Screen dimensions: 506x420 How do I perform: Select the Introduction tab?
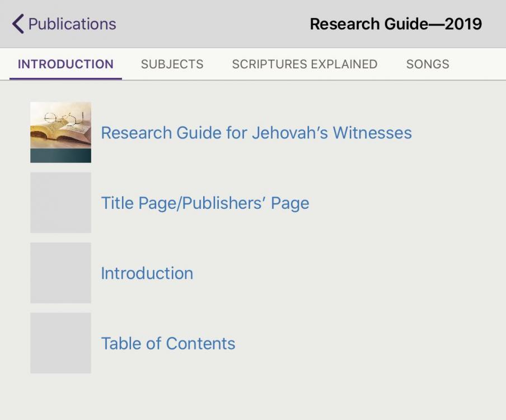coord(65,64)
